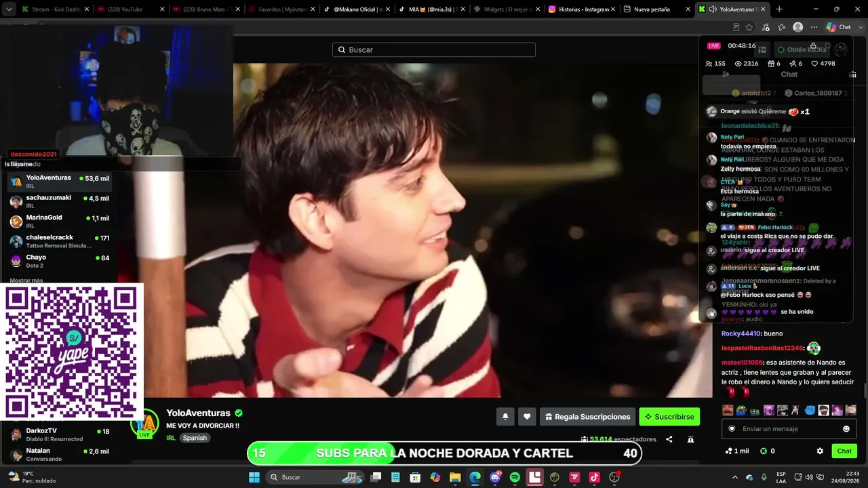
Task: Open the Windows Start menu
Action: 254,477
